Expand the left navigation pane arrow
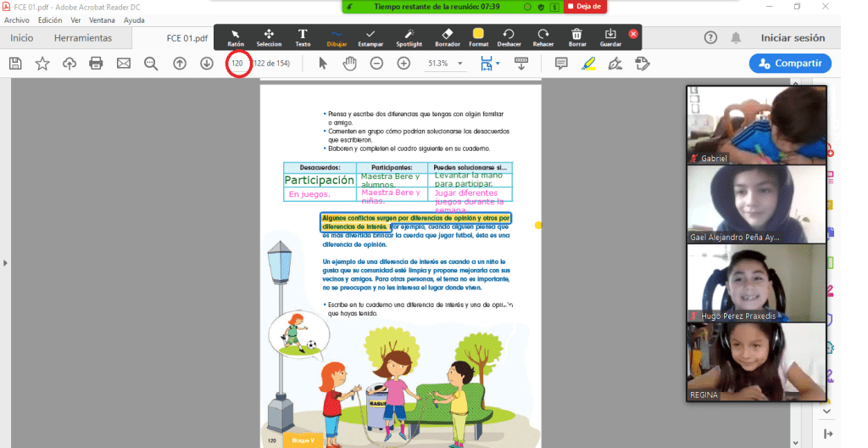This screenshot has height=448, width=868. pyautogui.click(x=5, y=263)
